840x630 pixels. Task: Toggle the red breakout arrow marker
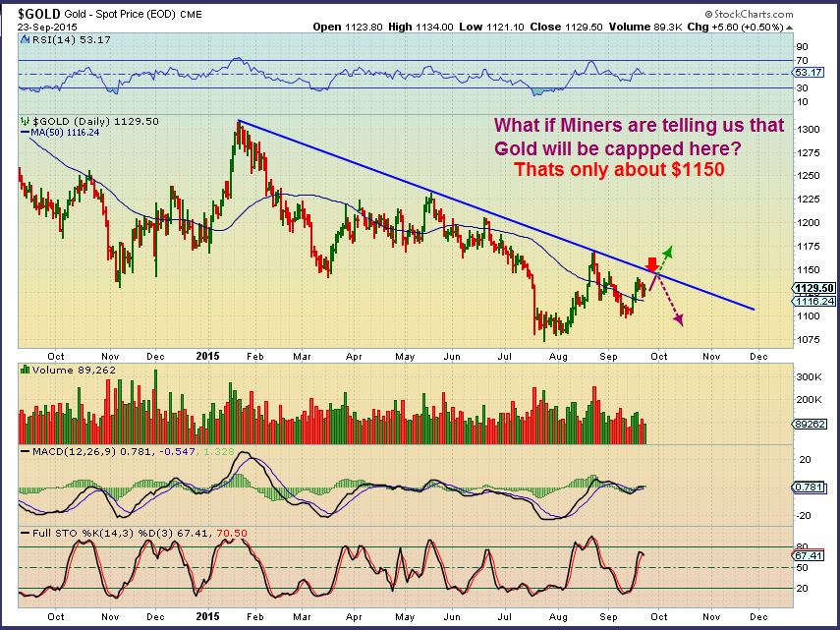[x=650, y=263]
